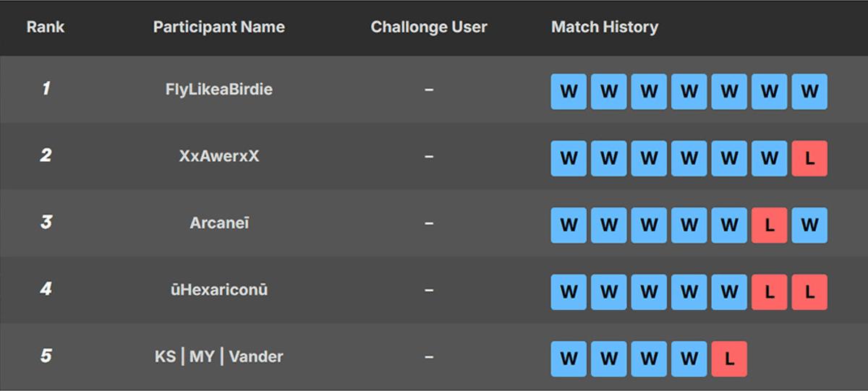Open participant FlyLikeaBirdie's name
Image resolution: width=868 pixels, height=391 pixels.
tap(218, 90)
